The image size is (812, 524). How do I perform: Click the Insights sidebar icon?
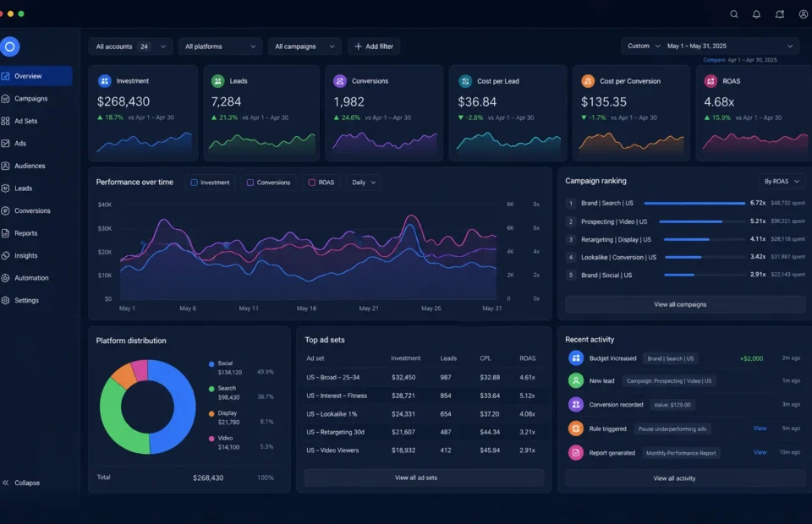pos(5,255)
